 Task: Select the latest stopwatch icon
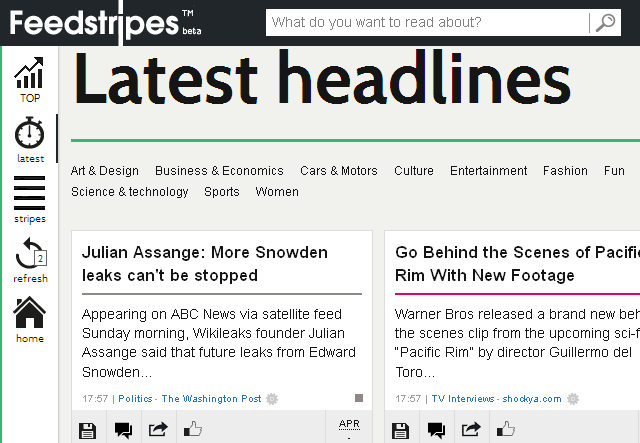pos(29,133)
